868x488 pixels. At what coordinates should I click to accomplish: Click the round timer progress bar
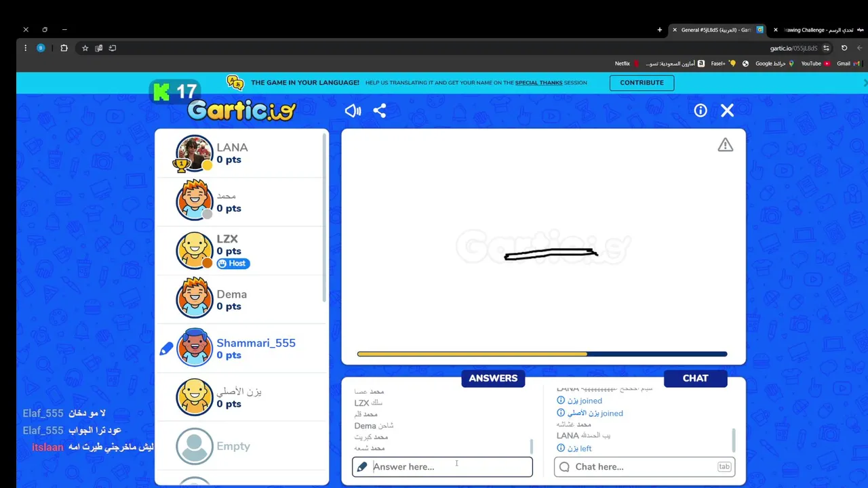pyautogui.click(x=542, y=354)
